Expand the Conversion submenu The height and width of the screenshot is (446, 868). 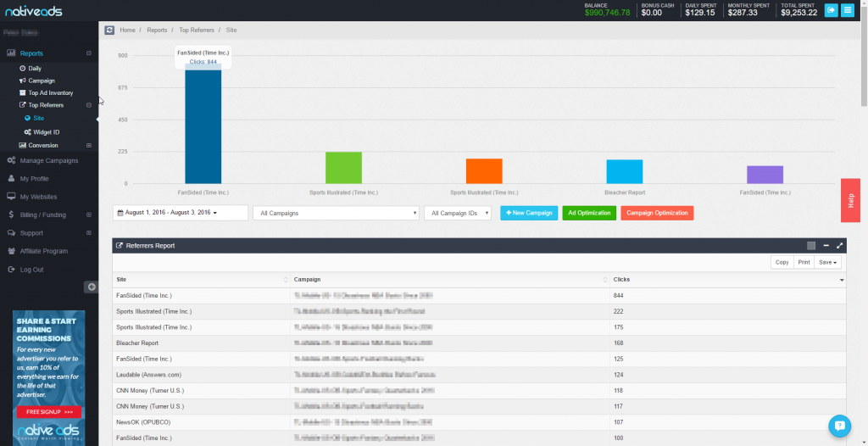89,146
